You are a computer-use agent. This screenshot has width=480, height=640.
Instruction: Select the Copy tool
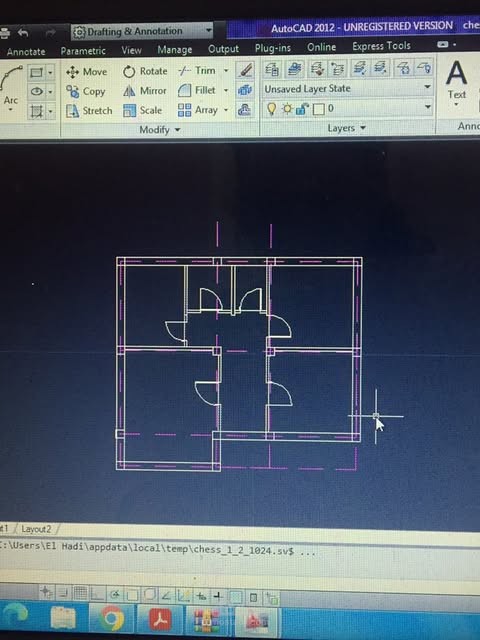(86, 91)
